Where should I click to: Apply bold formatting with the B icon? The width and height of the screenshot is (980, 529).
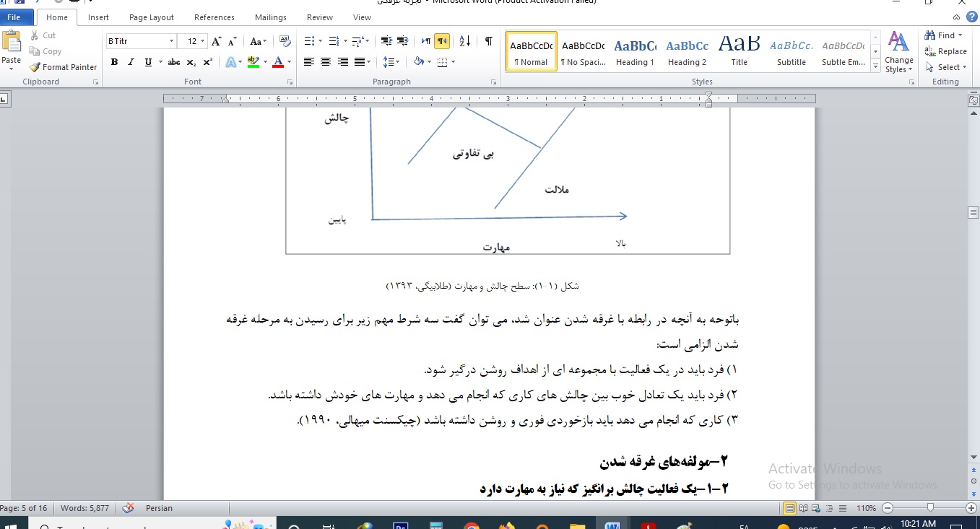pyautogui.click(x=115, y=62)
